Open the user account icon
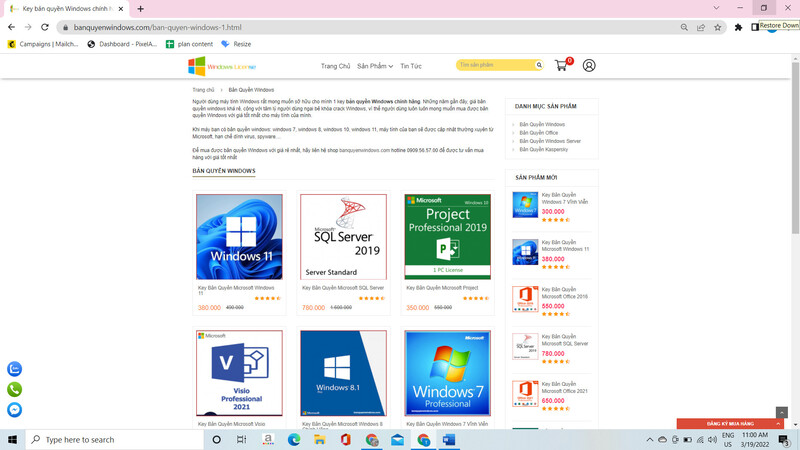This screenshot has height=450, width=800. point(589,65)
